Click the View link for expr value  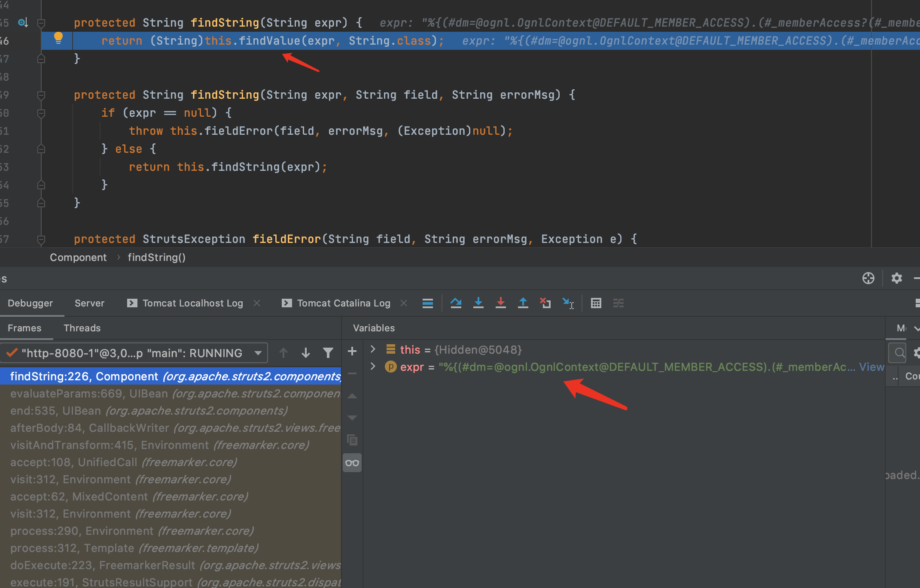(x=871, y=367)
